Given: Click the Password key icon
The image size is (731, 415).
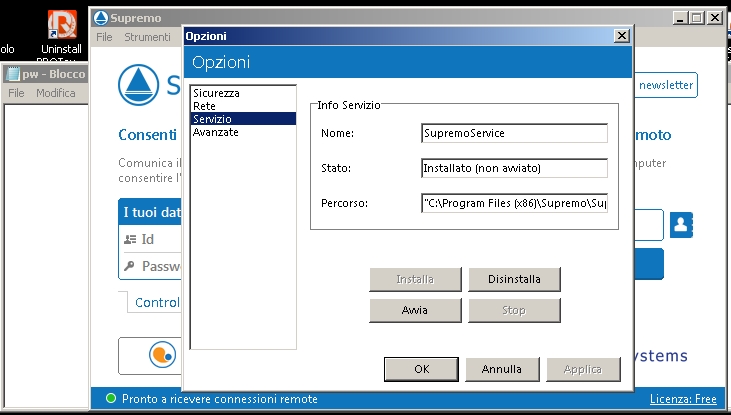Looking at the screenshot, I should (129, 266).
